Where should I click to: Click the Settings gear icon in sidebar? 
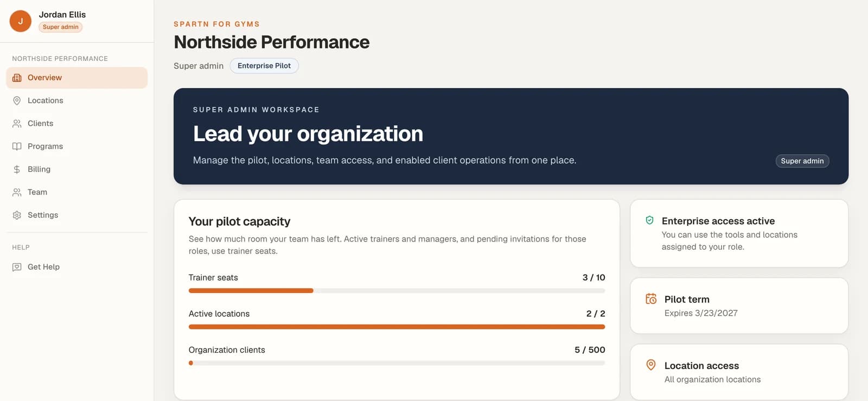(x=17, y=215)
